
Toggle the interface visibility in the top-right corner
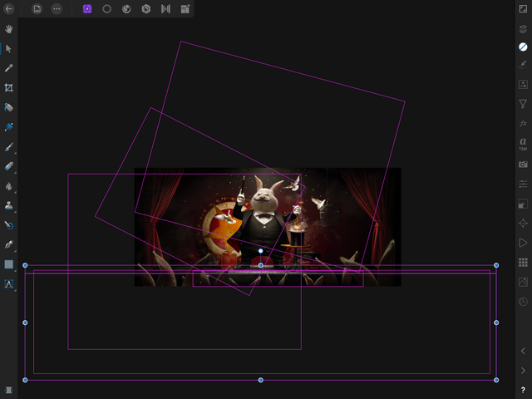pyautogui.click(x=523, y=9)
